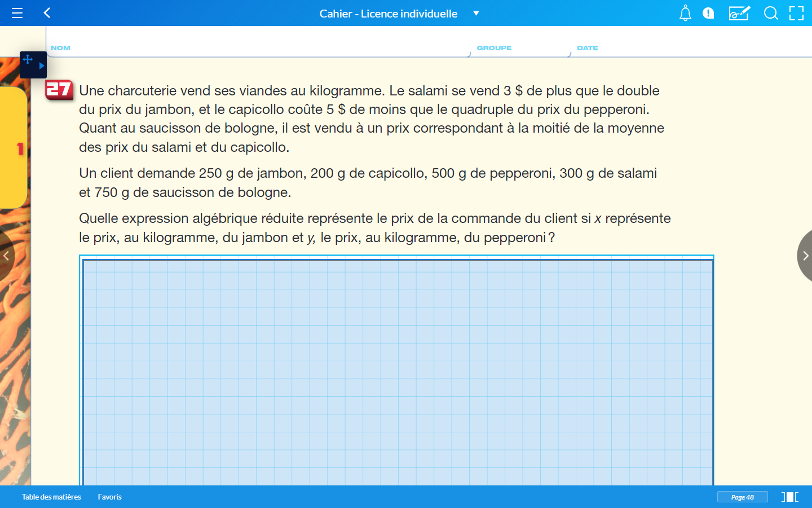Image resolution: width=812 pixels, height=508 pixels.
Task: Click the Cahier - Licence individuelle title
Action: click(388, 14)
